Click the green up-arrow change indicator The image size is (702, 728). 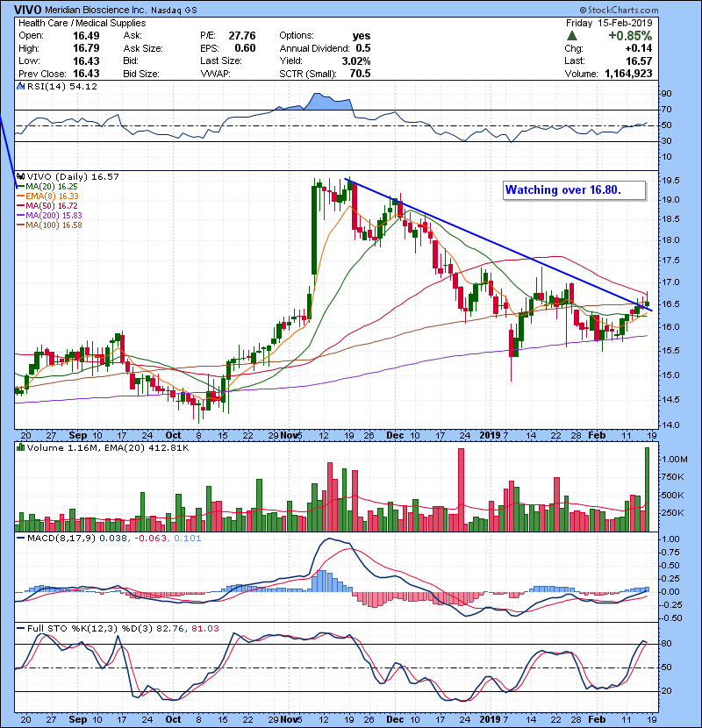tap(572, 36)
